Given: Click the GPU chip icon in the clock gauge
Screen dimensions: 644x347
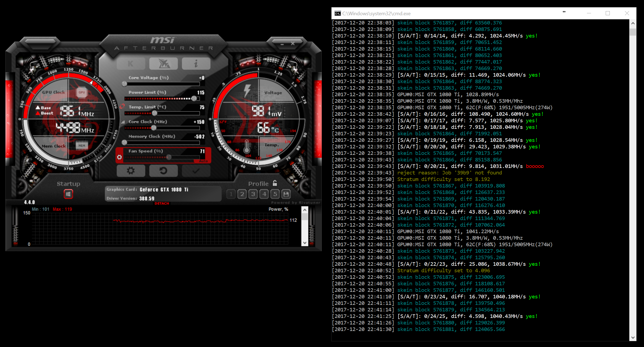Looking at the screenshot, I should tap(82, 92).
